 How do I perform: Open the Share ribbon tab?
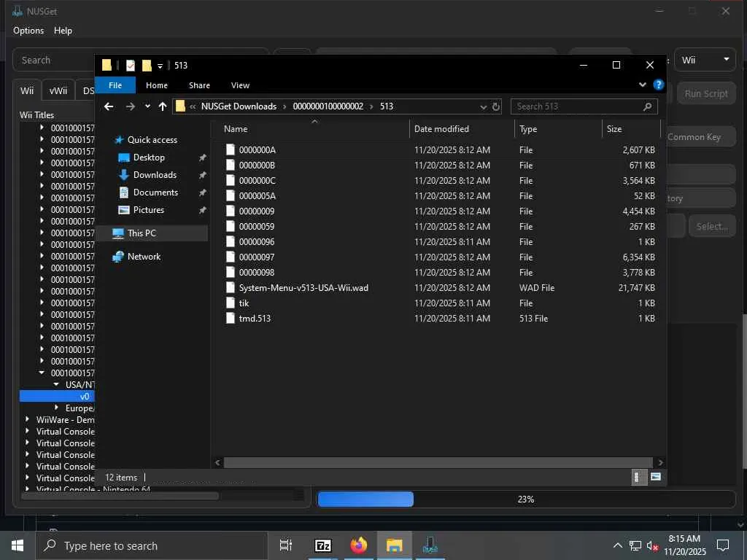point(199,85)
